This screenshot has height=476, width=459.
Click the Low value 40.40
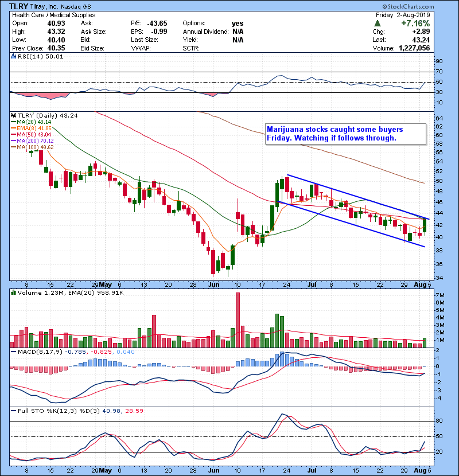click(x=56, y=40)
